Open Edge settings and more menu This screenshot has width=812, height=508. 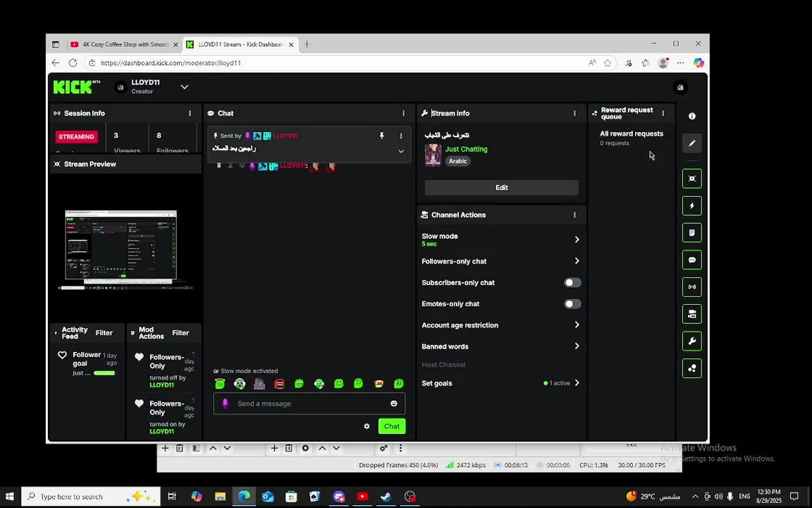click(x=680, y=63)
